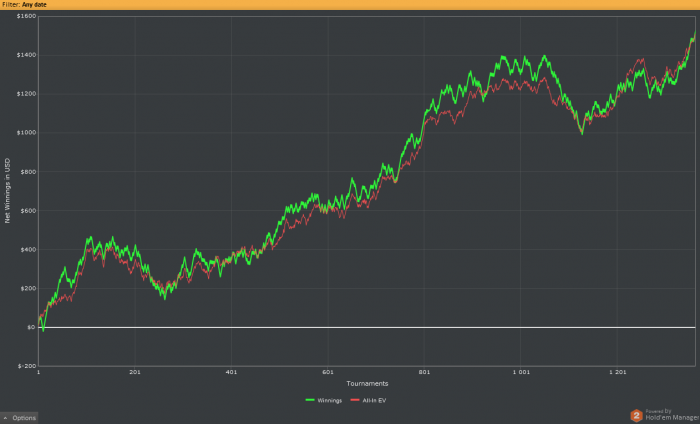This screenshot has width=700, height=424.
Task: Click the $1400 y-axis label
Action: [x=26, y=55]
